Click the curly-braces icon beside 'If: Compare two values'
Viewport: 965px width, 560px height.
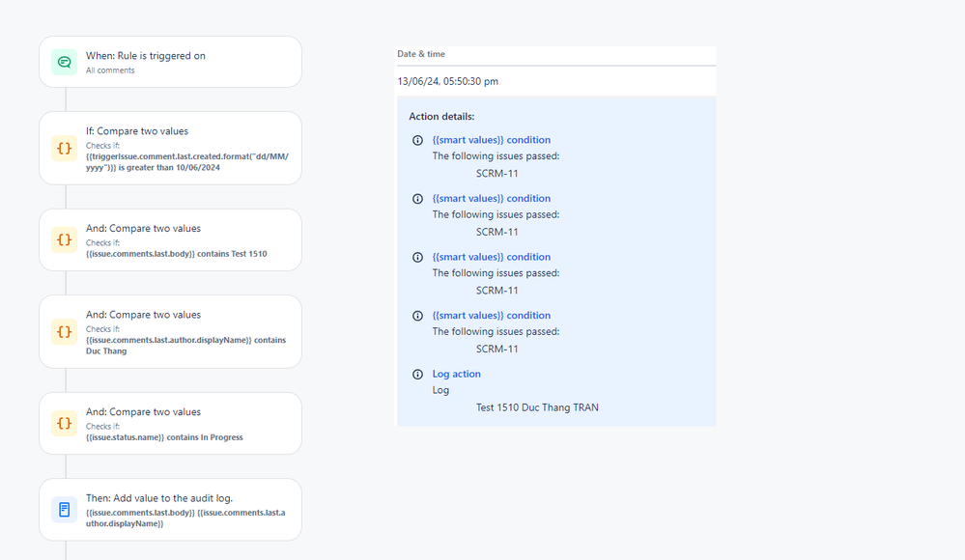pyautogui.click(x=65, y=149)
